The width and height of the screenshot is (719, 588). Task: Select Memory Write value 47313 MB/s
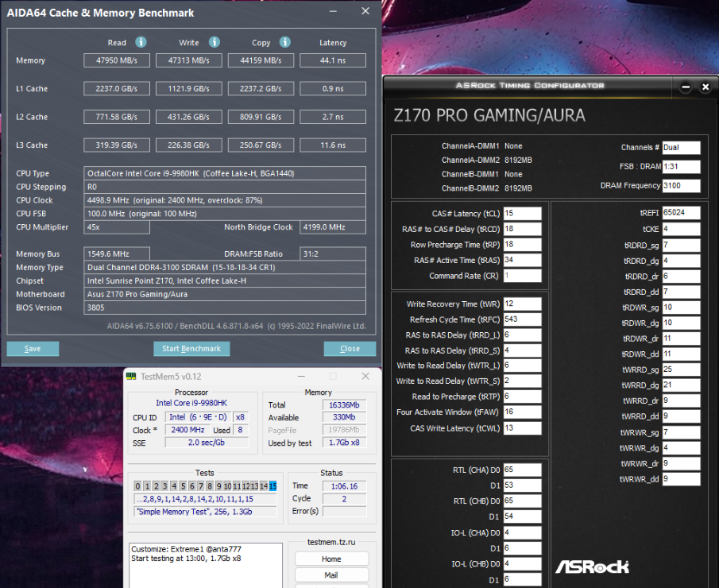(189, 60)
